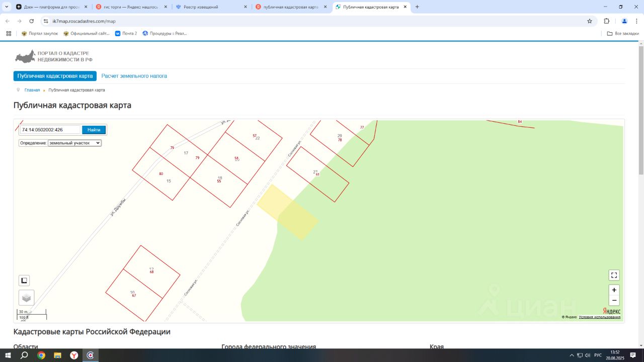Open the Windows notification center icon
This screenshot has width=644, height=362.
point(633,355)
